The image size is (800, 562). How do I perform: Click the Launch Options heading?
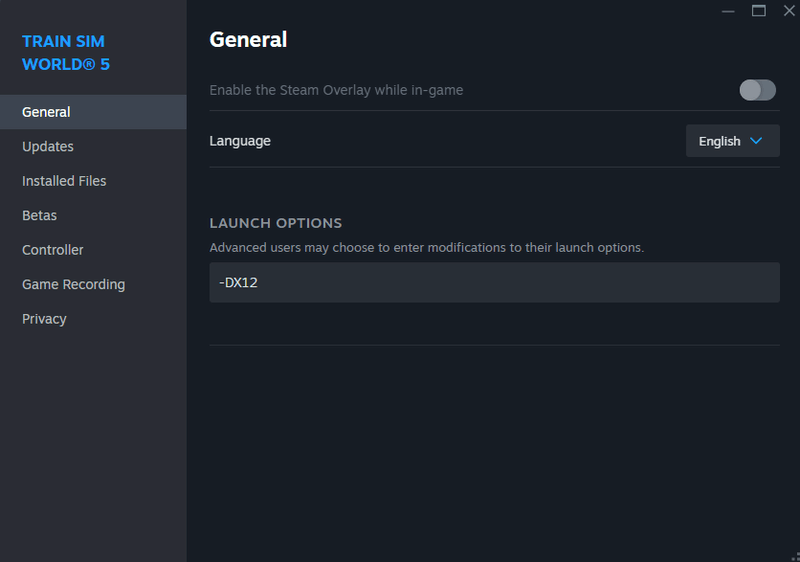276,223
